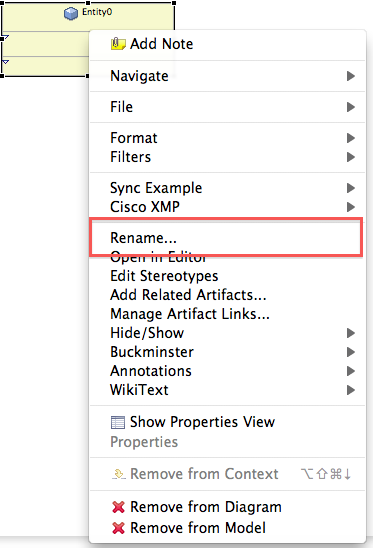The height and width of the screenshot is (548, 373).
Task: Expand the File submenu arrow
Action: (351, 107)
